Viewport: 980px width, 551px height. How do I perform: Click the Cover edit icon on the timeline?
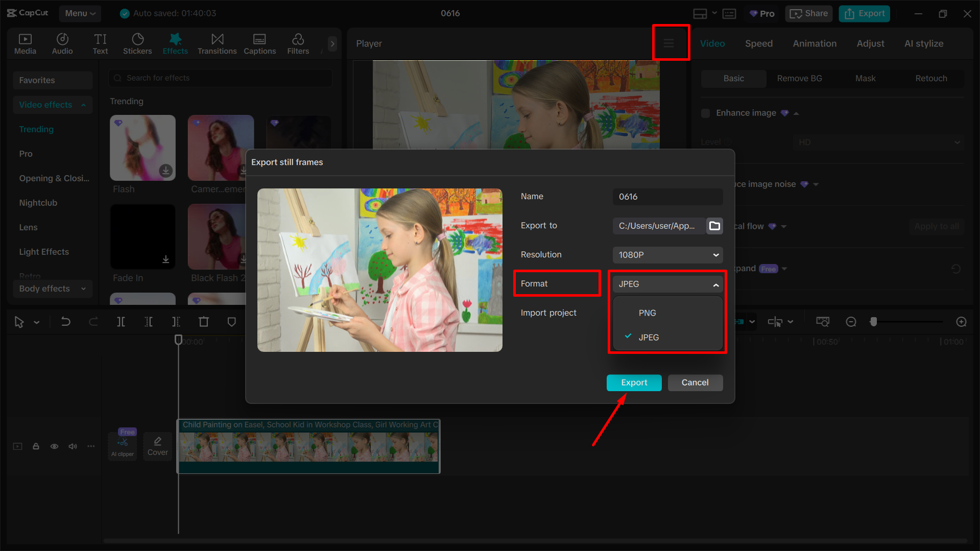pyautogui.click(x=158, y=445)
